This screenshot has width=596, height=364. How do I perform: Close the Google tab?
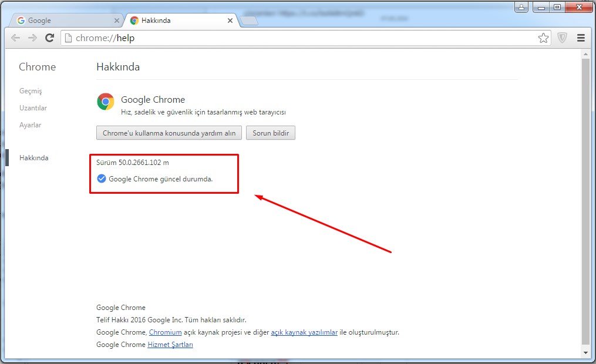click(x=116, y=21)
